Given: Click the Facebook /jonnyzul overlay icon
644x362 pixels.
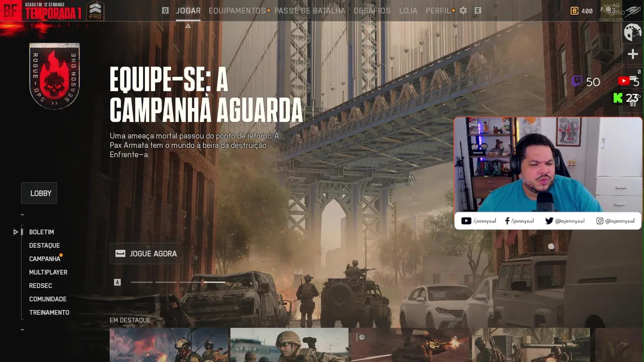Looking at the screenshot, I should pyautogui.click(x=507, y=221).
